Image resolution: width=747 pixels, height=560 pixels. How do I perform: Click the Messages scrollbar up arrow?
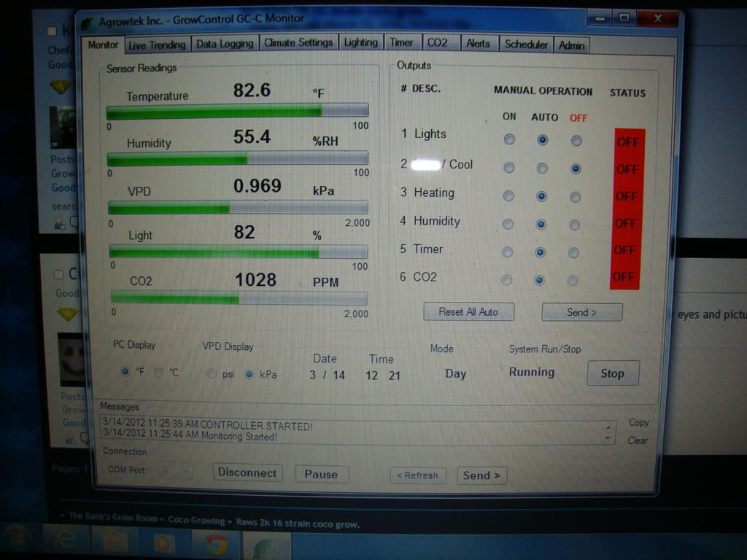[x=608, y=427]
